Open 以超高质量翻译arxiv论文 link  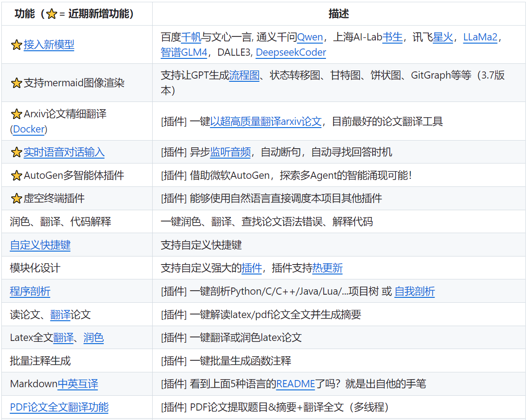pyautogui.click(x=266, y=121)
